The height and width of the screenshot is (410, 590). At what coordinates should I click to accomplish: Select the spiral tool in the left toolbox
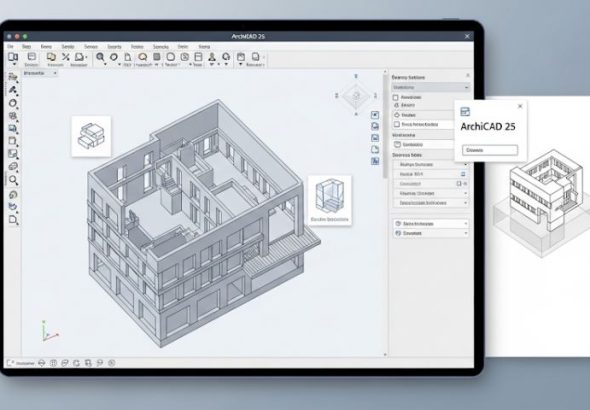click(13, 194)
